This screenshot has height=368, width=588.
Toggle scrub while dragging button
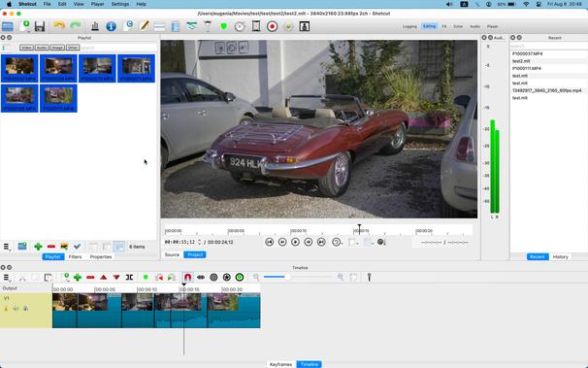(201, 278)
